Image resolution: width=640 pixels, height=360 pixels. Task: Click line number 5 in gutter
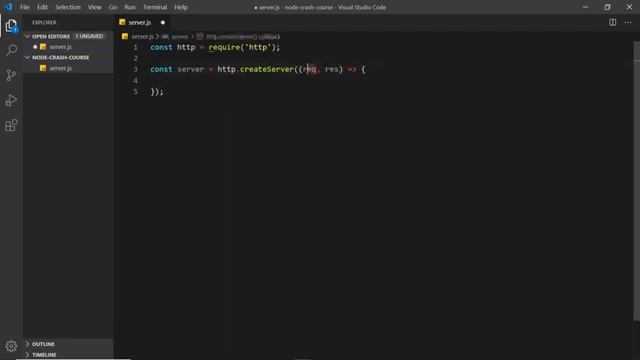(136, 91)
